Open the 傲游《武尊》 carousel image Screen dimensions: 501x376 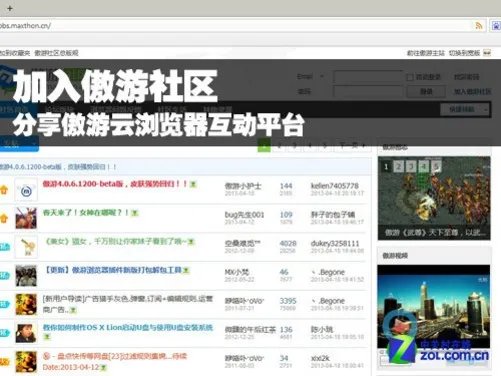pos(434,198)
